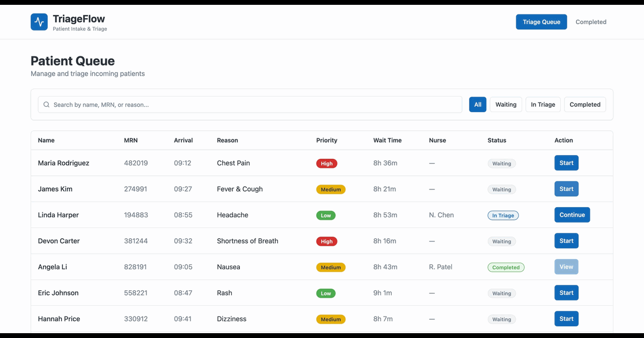Screen dimensions: 644x338
Task: Click the TriageFlow pulse logo icon
Action: pos(39,22)
